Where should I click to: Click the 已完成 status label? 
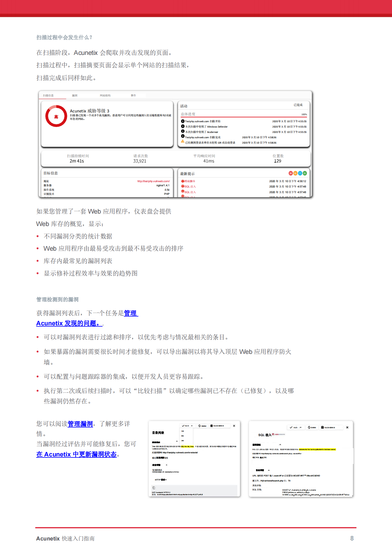pyautogui.click(x=298, y=105)
